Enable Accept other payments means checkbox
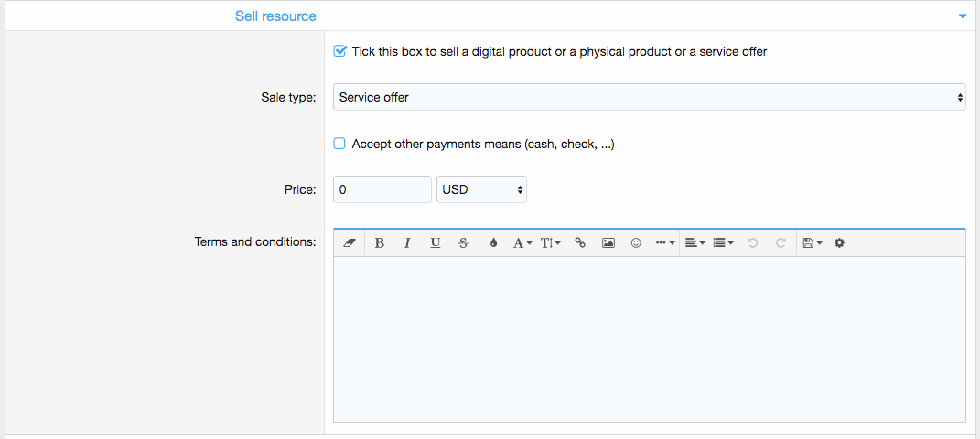Screen dimensions: 980x439 pos(339,144)
